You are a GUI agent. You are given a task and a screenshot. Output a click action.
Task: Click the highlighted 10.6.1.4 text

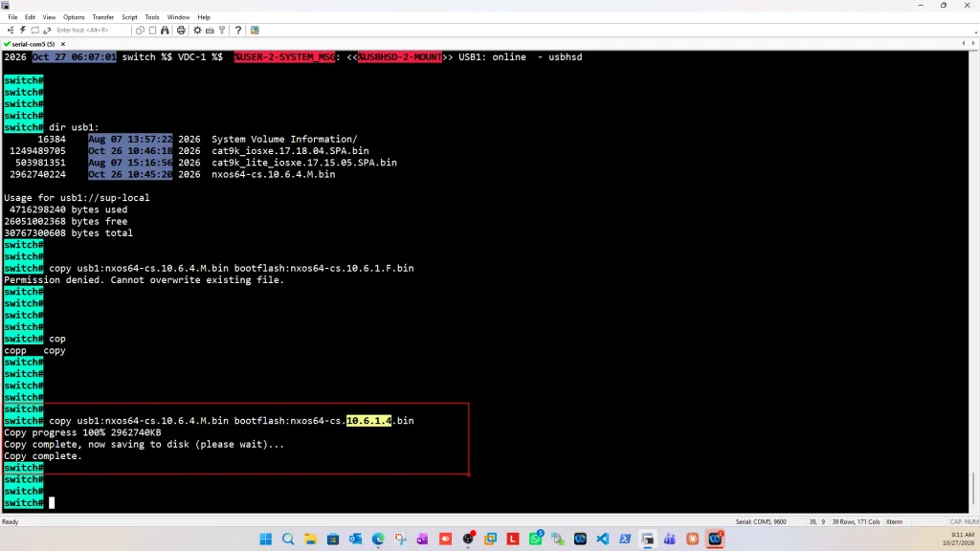tap(368, 421)
